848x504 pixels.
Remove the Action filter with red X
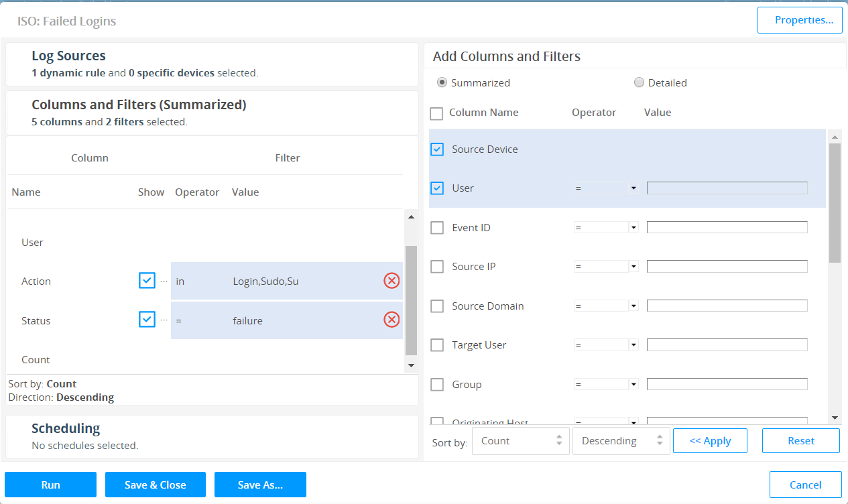pyautogui.click(x=391, y=281)
